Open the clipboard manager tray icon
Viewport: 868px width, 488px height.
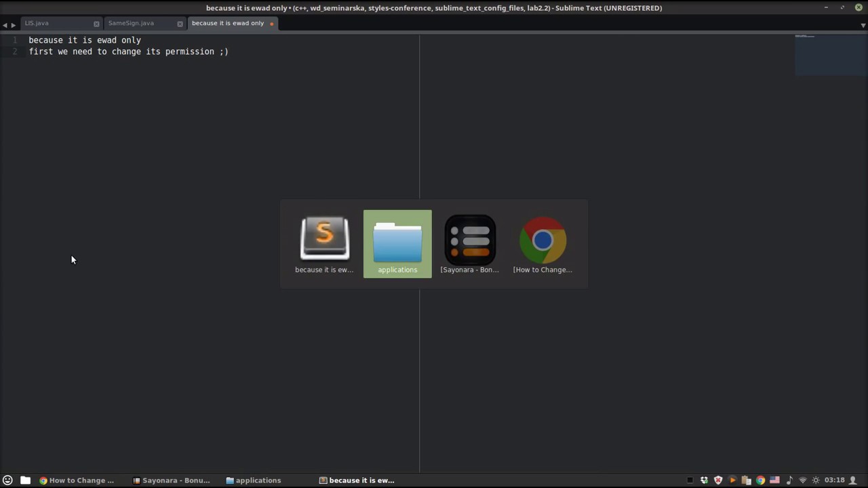click(746, 480)
